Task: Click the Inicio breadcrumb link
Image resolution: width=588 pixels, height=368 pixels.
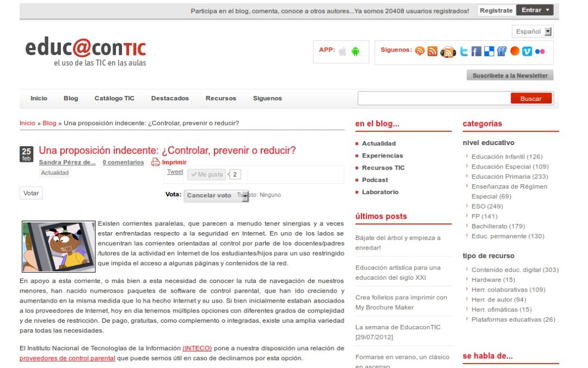Action: click(27, 123)
